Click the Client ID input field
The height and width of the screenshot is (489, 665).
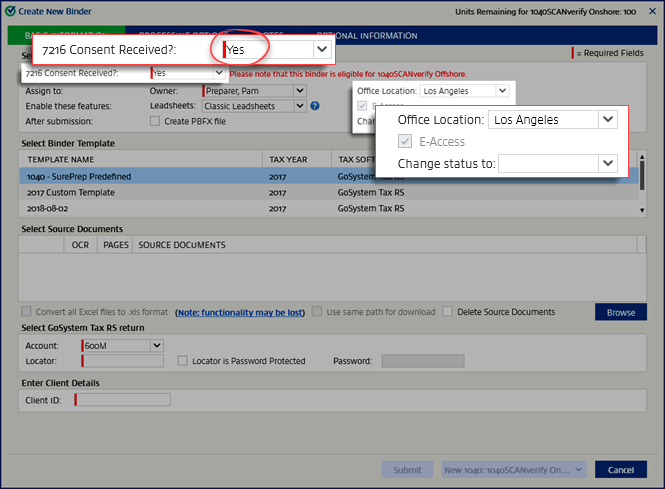(123, 400)
